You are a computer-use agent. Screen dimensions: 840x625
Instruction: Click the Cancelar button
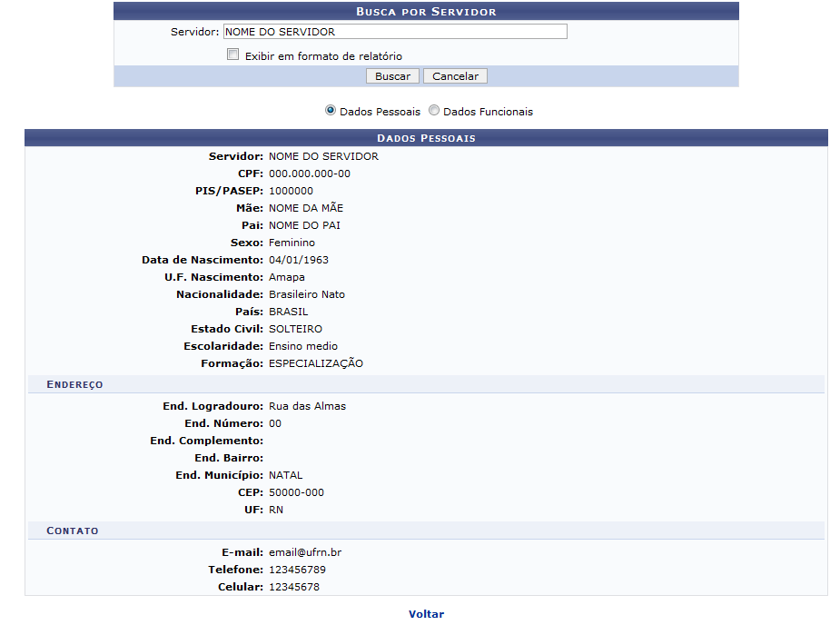[x=455, y=76]
